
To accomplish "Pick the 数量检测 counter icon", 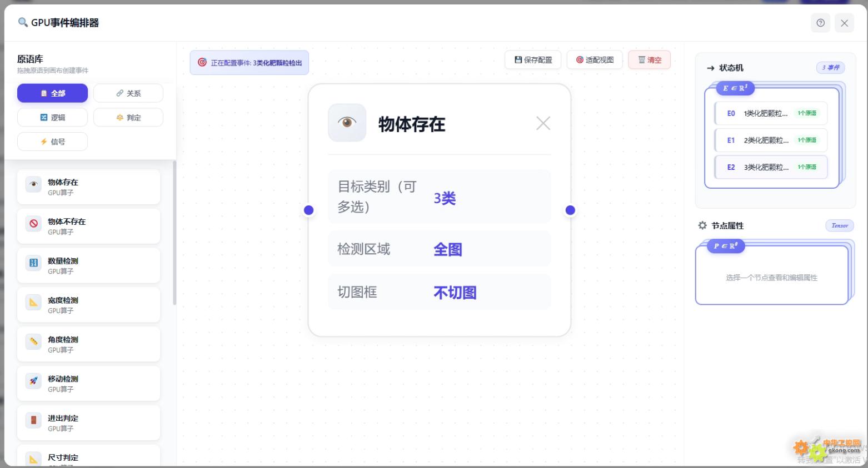I will 34,263.
